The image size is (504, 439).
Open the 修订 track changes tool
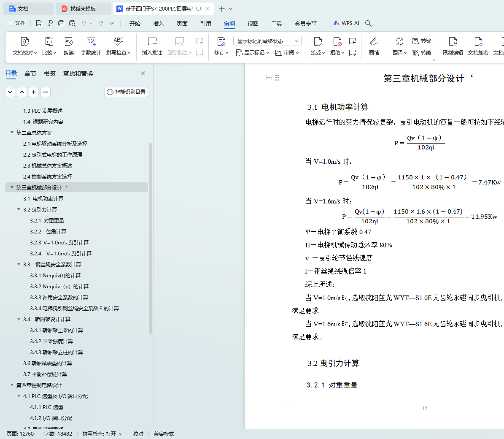tap(221, 46)
